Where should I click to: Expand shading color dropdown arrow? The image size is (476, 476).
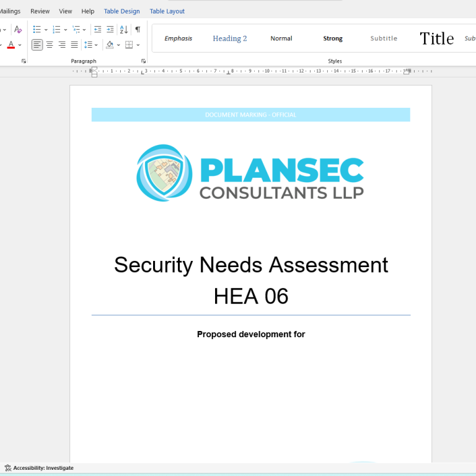(118, 45)
